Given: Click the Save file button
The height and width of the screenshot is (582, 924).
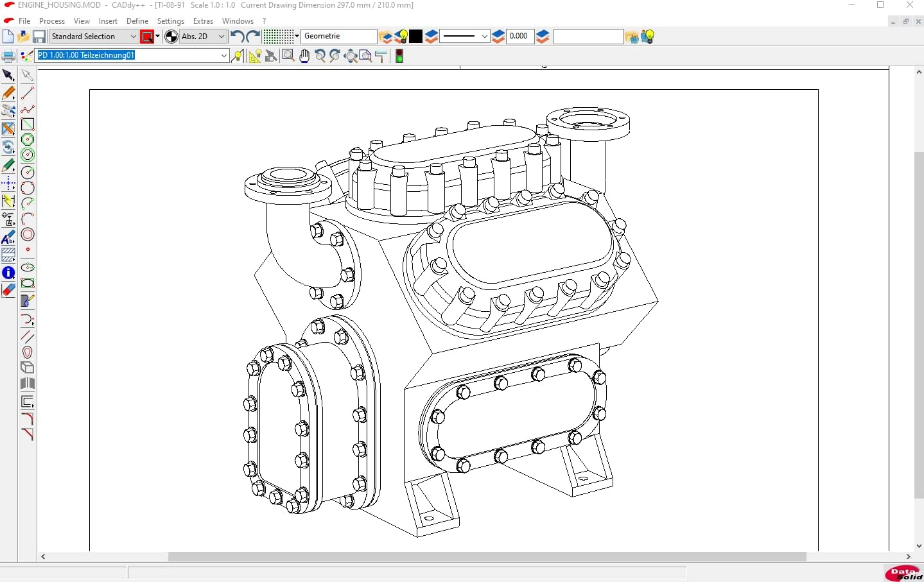Looking at the screenshot, I should (x=39, y=37).
